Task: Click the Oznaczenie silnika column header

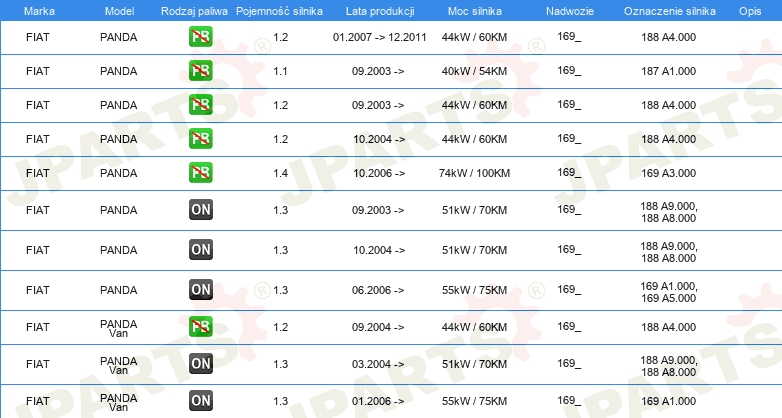Action: (670, 11)
